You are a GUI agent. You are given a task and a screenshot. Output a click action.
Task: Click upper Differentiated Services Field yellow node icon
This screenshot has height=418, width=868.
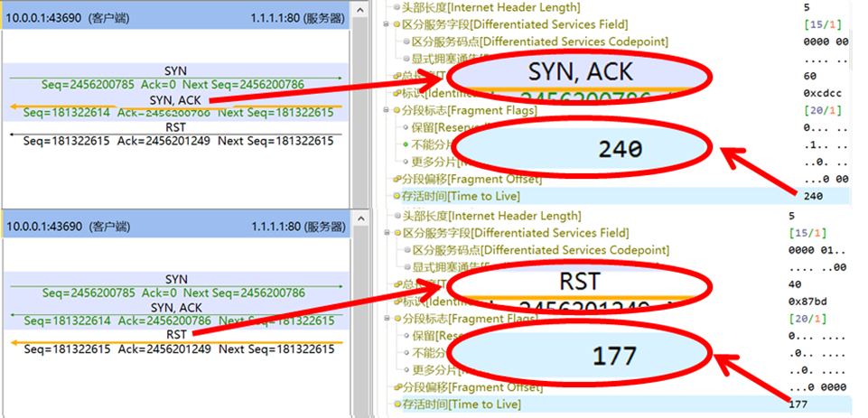tap(397, 25)
